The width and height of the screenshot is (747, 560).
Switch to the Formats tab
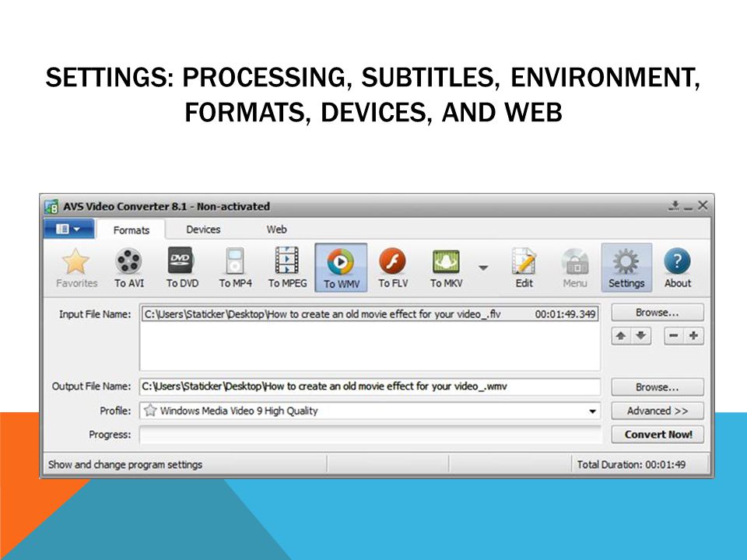(131, 230)
